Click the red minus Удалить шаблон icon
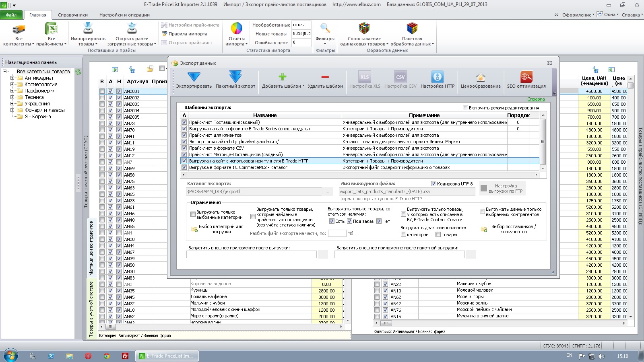This screenshot has width=644, height=362. point(325,77)
